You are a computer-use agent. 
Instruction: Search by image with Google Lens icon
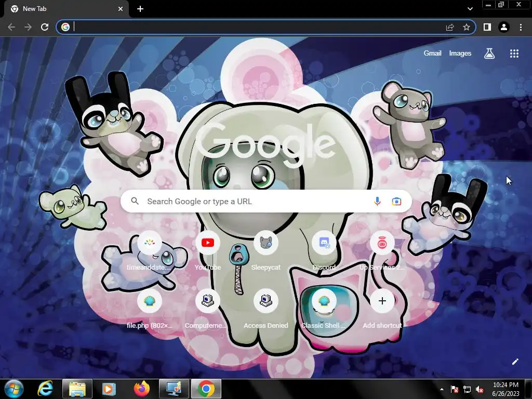click(396, 201)
